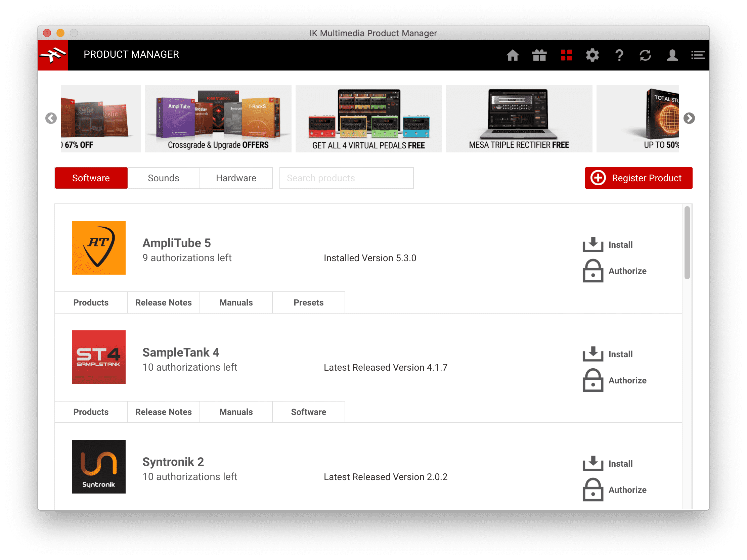Open the Mesa Triple Rectifier Free banner
Viewport: 747px width, 560px height.
(x=519, y=119)
